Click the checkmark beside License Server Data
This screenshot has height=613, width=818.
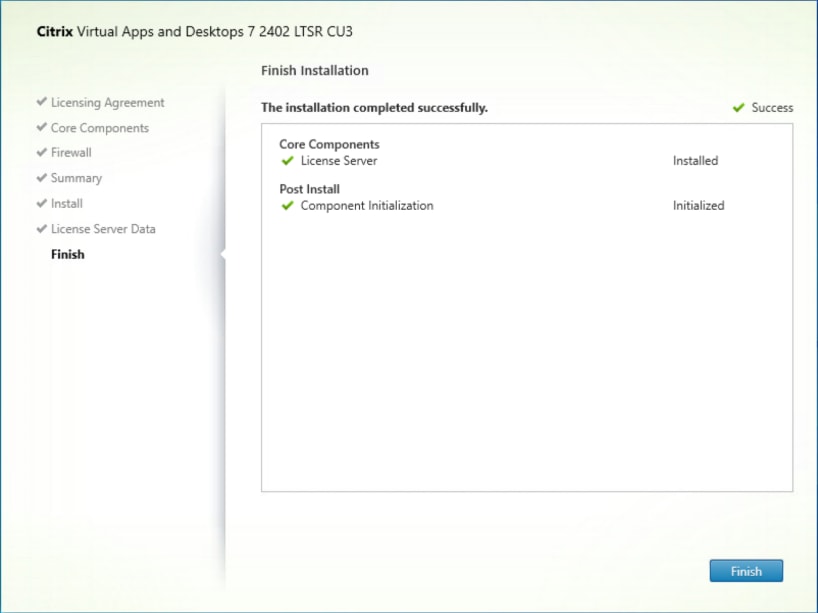42,228
